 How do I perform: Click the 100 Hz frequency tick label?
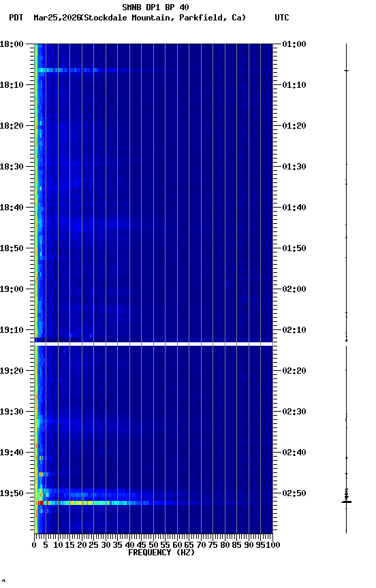click(273, 545)
